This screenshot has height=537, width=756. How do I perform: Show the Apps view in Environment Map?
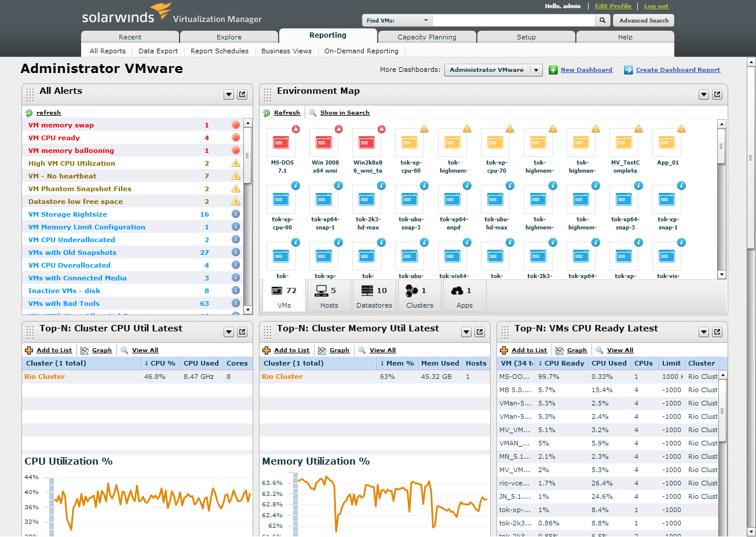(x=465, y=296)
